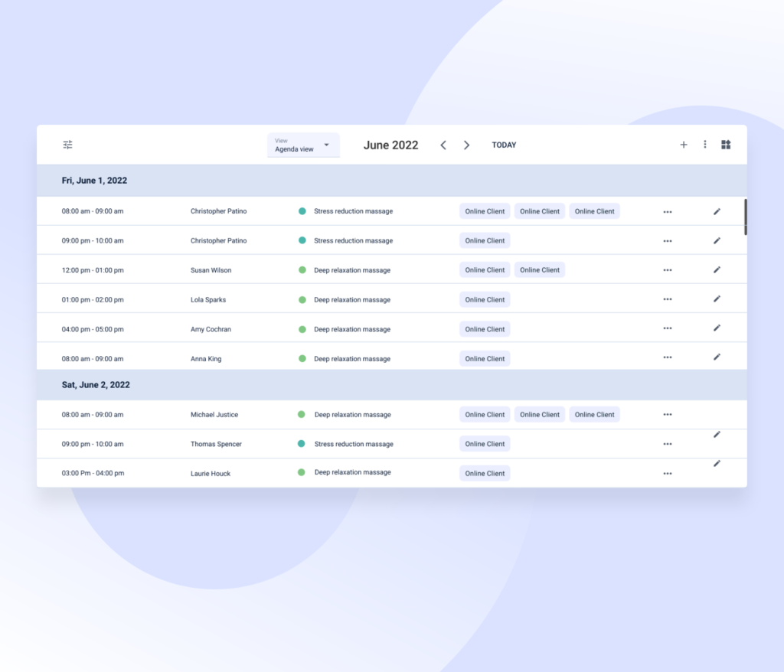The height and width of the screenshot is (672, 784).
Task: Go to the next month
Action: 466,145
